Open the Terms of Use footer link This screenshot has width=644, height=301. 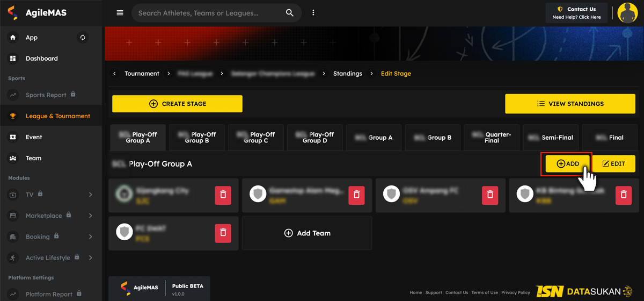tap(485, 292)
